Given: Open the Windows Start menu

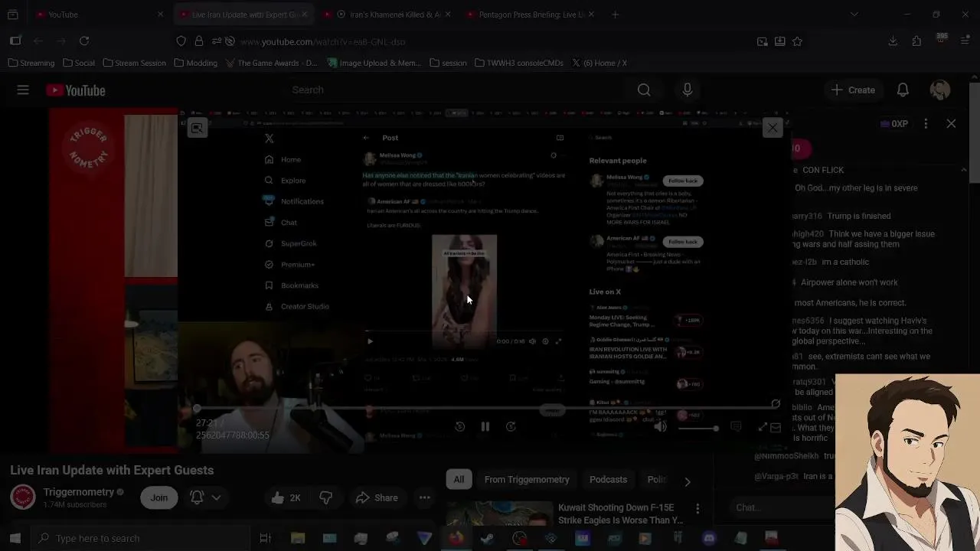Looking at the screenshot, I should tap(15, 538).
